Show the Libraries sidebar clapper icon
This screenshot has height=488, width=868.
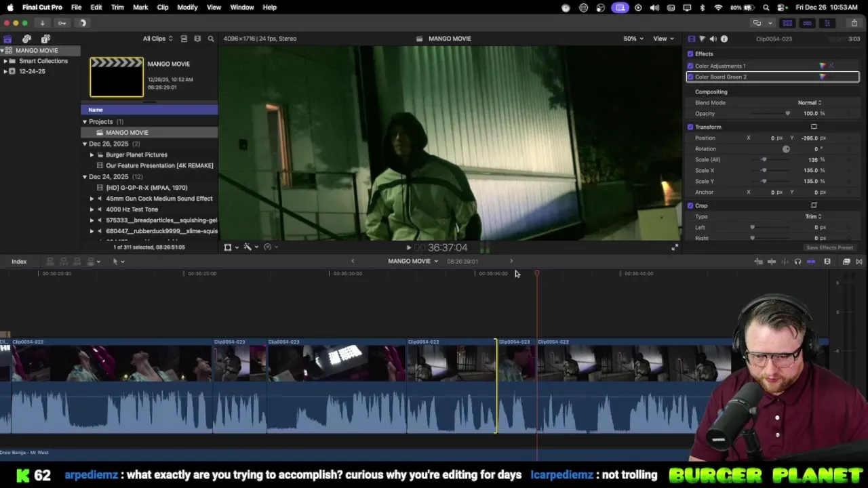click(x=7, y=39)
